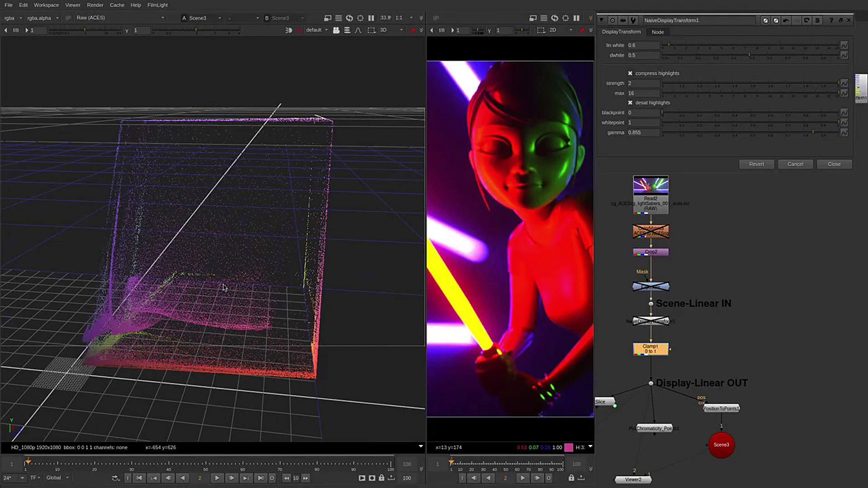The width and height of the screenshot is (868, 488).
Task: Play forward in the left viewer timeline
Action: [217, 478]
